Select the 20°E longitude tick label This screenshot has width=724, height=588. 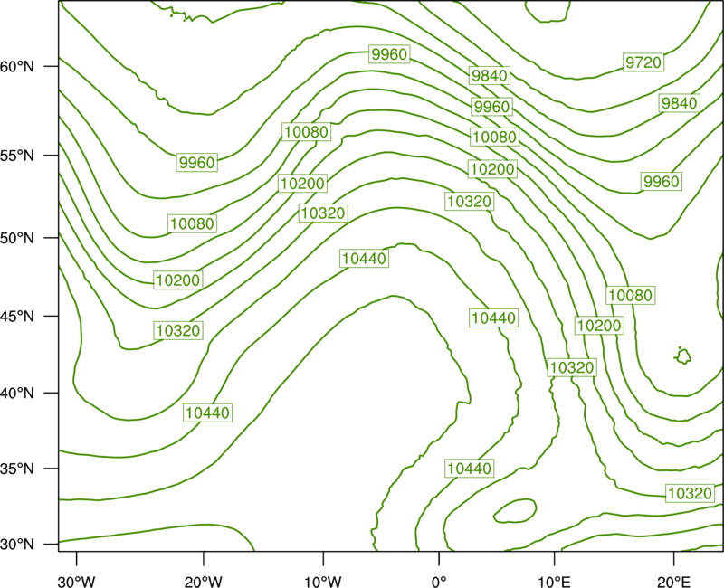point(673,581)
